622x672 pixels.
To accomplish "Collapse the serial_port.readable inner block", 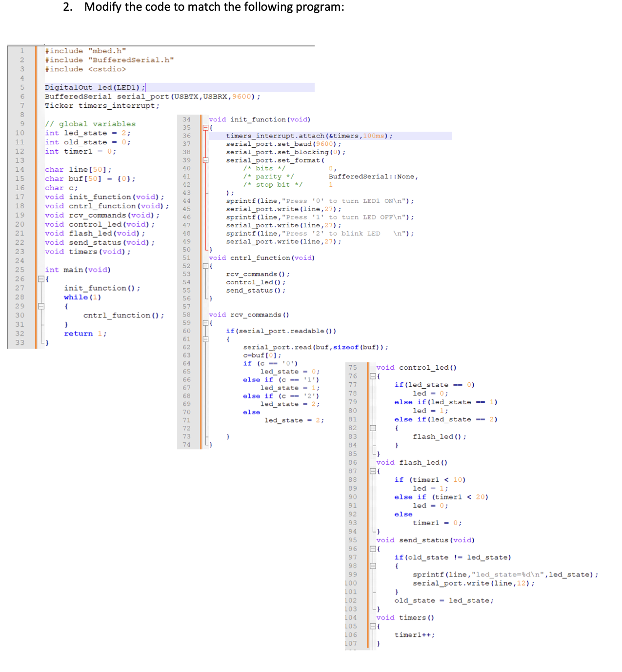I will pos(206,339).
